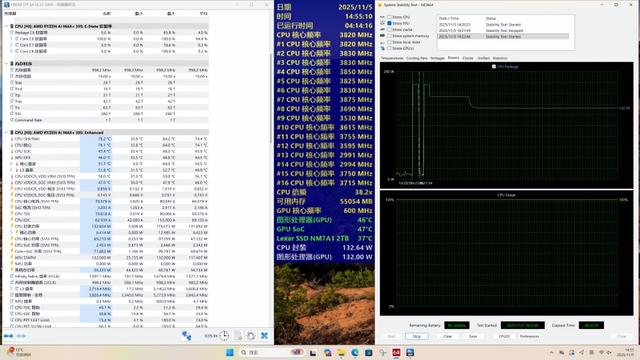The height and width of the screenshot is (360, 640).
Task: Expand the L3 temperatures row in HWiNFO
Action: 11,170
